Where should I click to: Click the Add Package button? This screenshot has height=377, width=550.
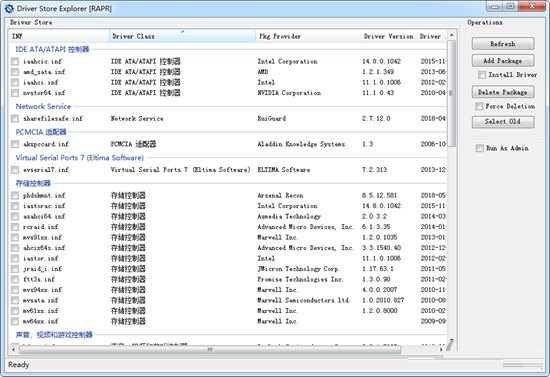503,61
